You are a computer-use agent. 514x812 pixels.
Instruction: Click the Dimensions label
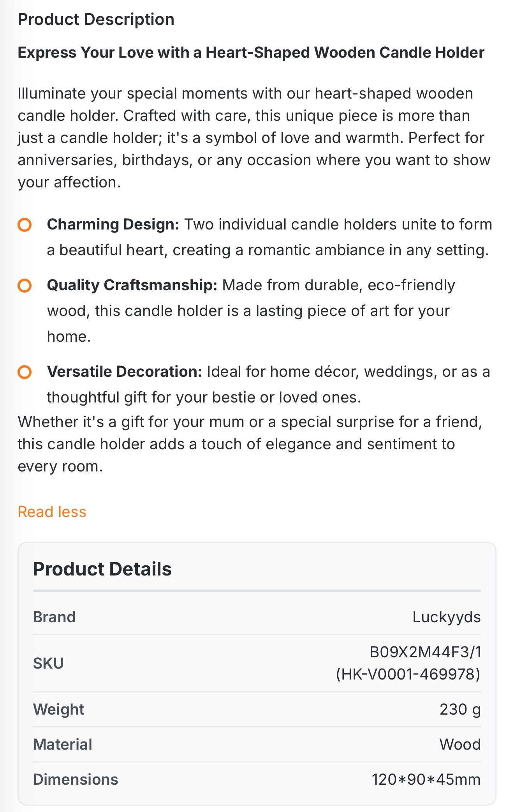(x=76, y=779)
